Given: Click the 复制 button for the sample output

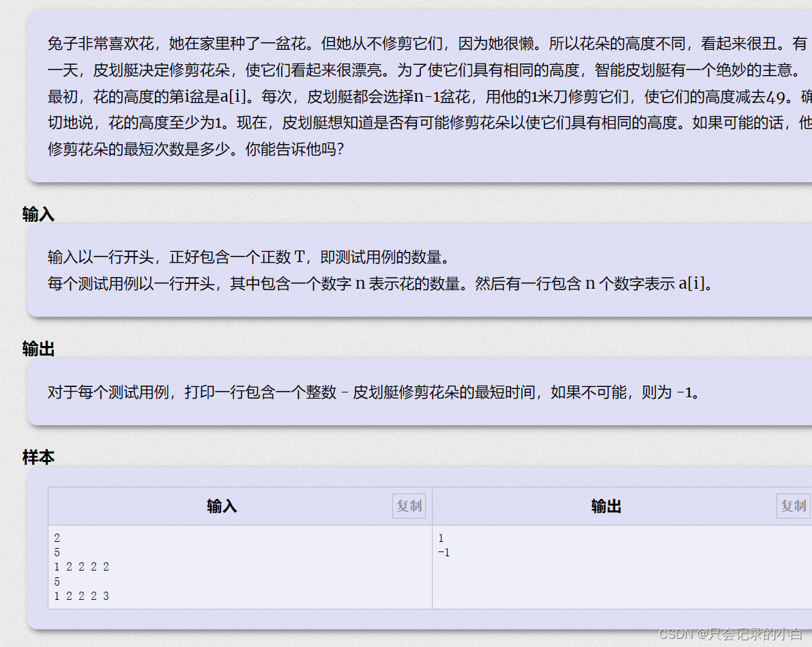Looking at the screenshot, I should click(x=792, y=505).
